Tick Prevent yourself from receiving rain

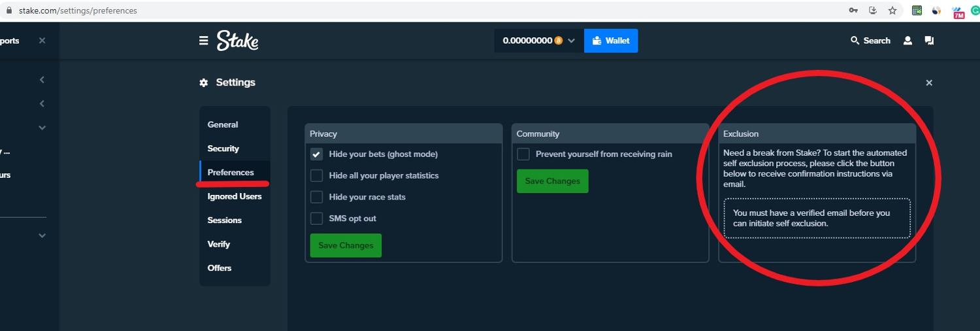pyautogui.click(x=523, y=154)
